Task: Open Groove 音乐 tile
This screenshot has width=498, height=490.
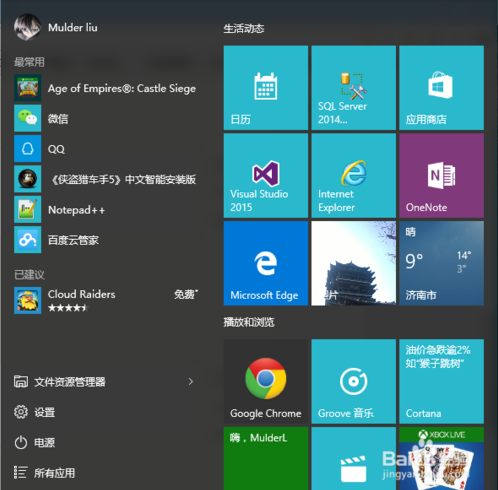Action: click(x=354, y=381)
